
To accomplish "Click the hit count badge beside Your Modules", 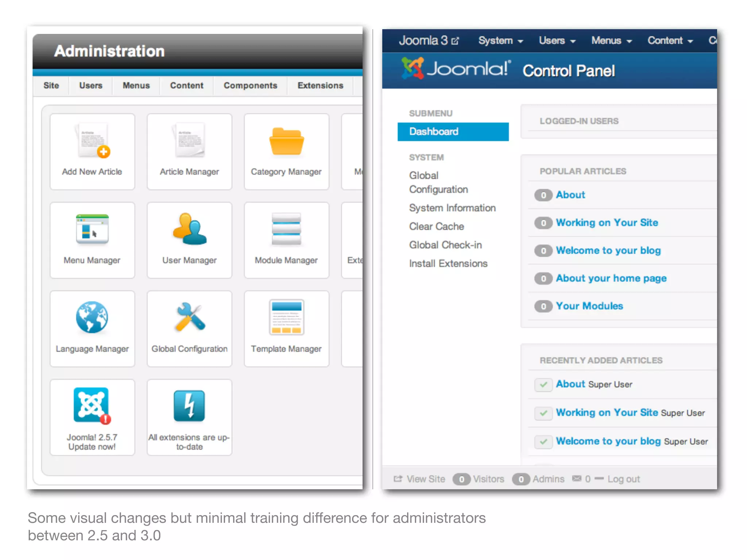I will tap(543, 306).
